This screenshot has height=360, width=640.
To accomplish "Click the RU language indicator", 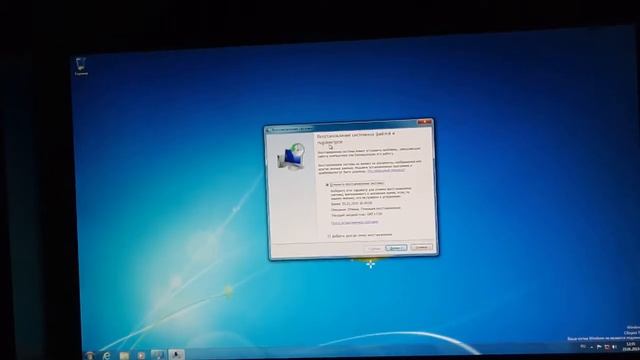I will point(583,347).
